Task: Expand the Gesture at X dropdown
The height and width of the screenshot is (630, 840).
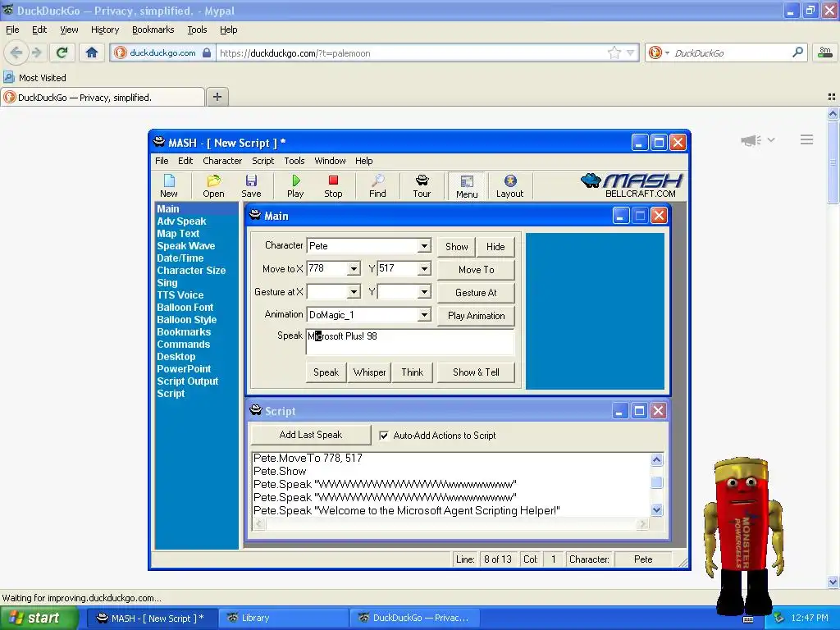Action: coord(354,292)
